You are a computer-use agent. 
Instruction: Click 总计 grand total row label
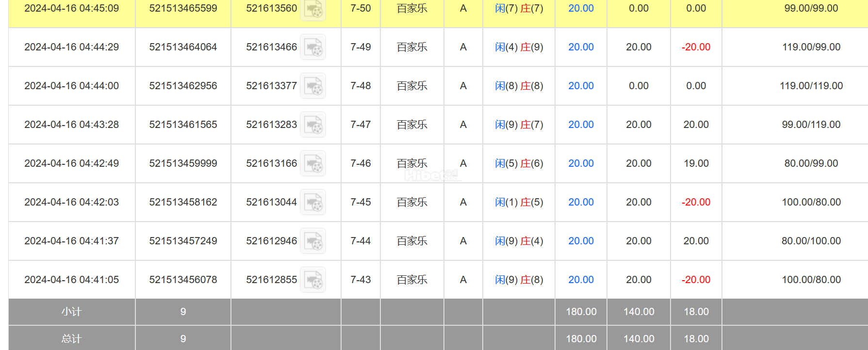71,339
